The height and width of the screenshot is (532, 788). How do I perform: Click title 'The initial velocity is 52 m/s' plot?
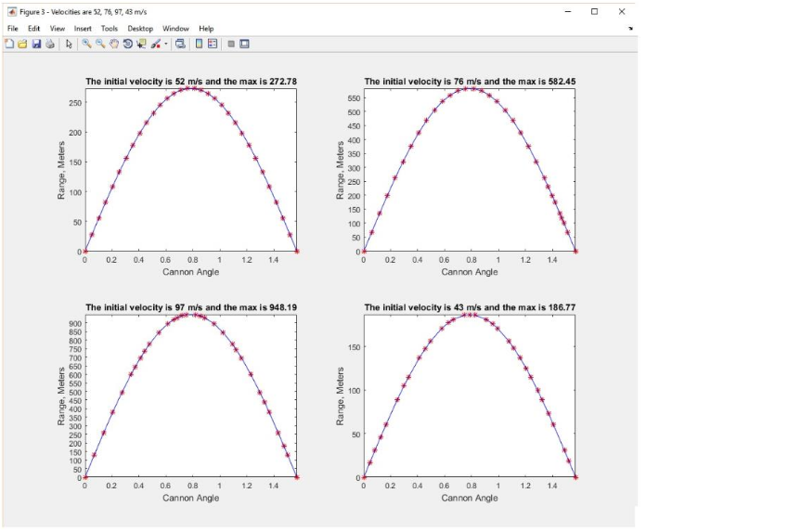pos(191,82)
